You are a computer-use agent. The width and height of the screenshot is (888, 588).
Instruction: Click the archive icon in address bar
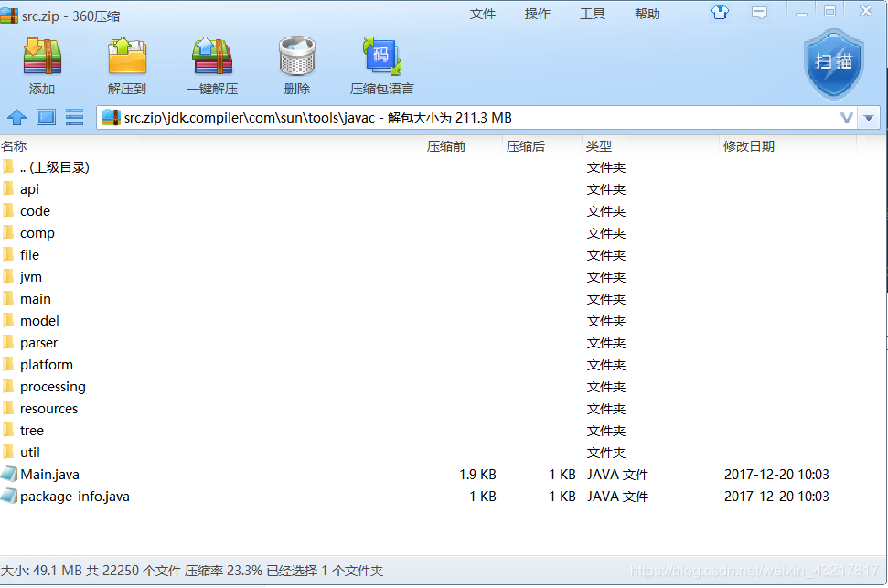click(111, 118)
